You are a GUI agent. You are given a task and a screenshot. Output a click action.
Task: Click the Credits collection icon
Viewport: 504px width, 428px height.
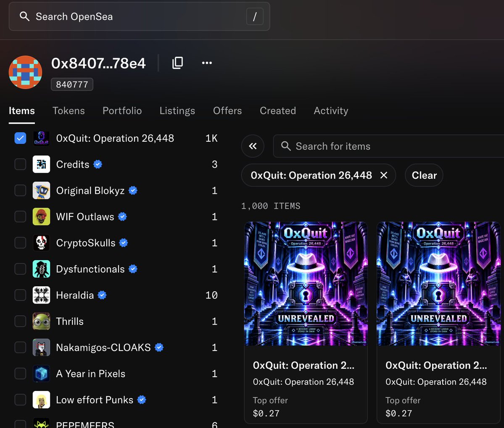coord(41,164)
